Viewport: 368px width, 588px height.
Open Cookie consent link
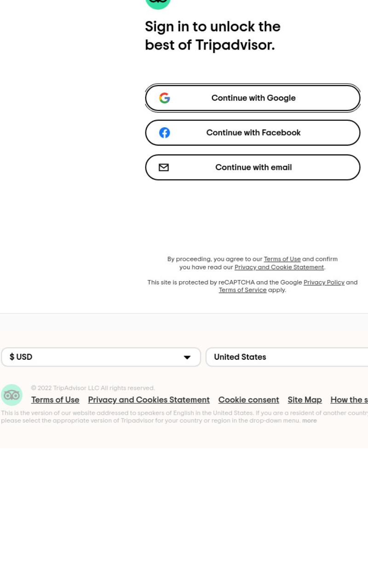click(x=248, y=400)
